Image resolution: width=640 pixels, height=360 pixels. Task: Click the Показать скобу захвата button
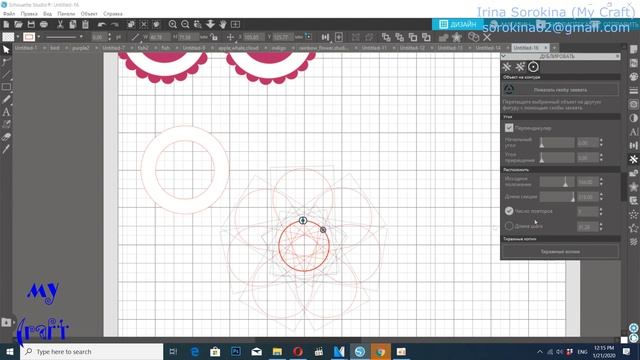pyautogui.click(x=560, y=90)
